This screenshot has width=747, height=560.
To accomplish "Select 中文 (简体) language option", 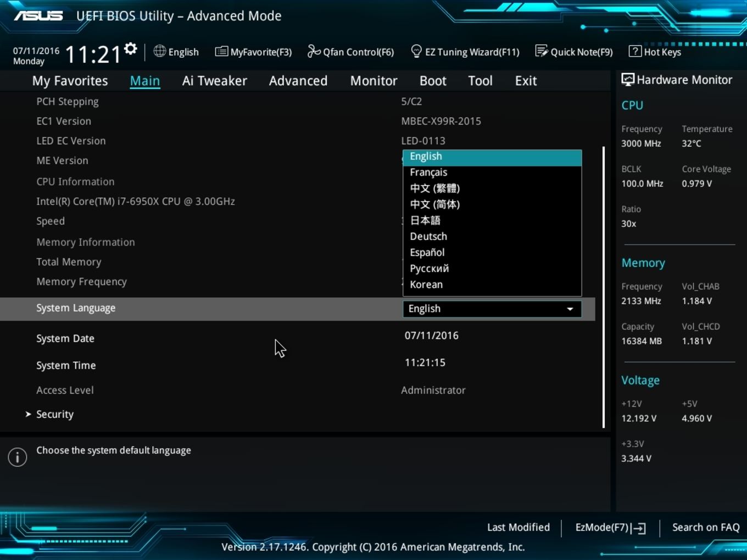I will [492, 204].
